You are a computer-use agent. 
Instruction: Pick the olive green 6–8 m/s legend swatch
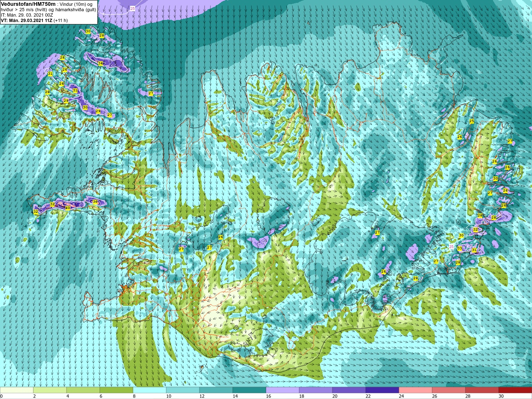pos(116,390)
